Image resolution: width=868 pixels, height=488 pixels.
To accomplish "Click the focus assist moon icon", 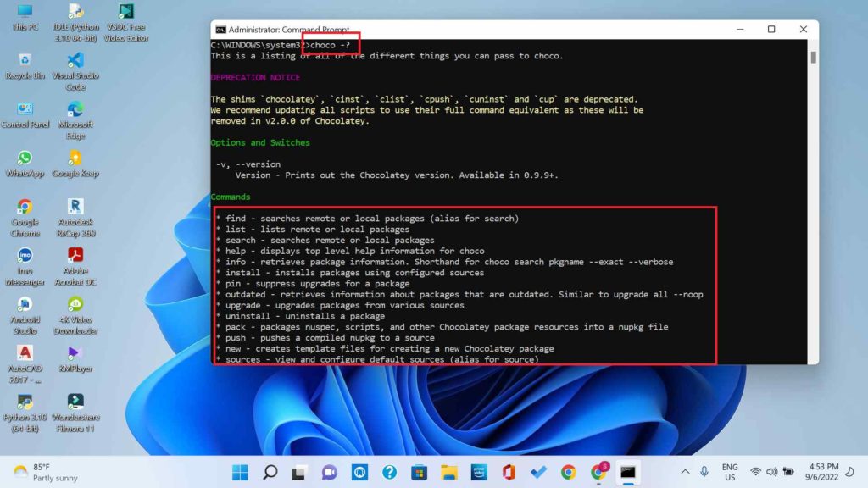I will pos(850,472).
